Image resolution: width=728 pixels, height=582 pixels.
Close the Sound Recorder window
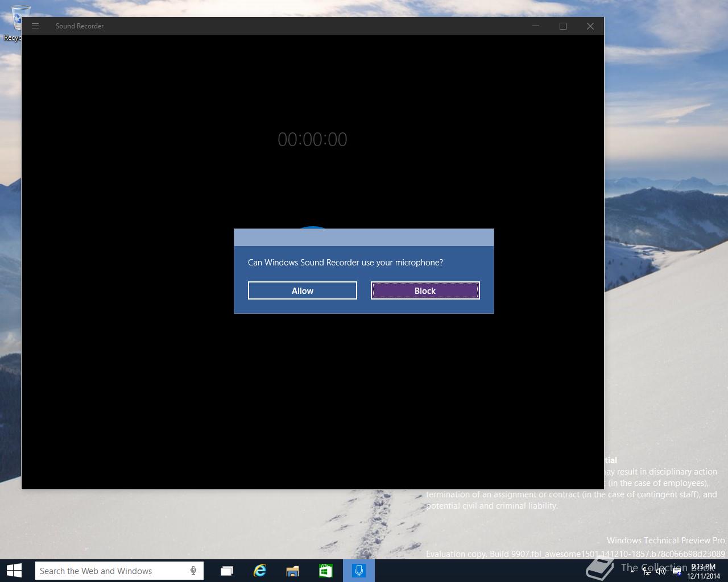(590, 26)
